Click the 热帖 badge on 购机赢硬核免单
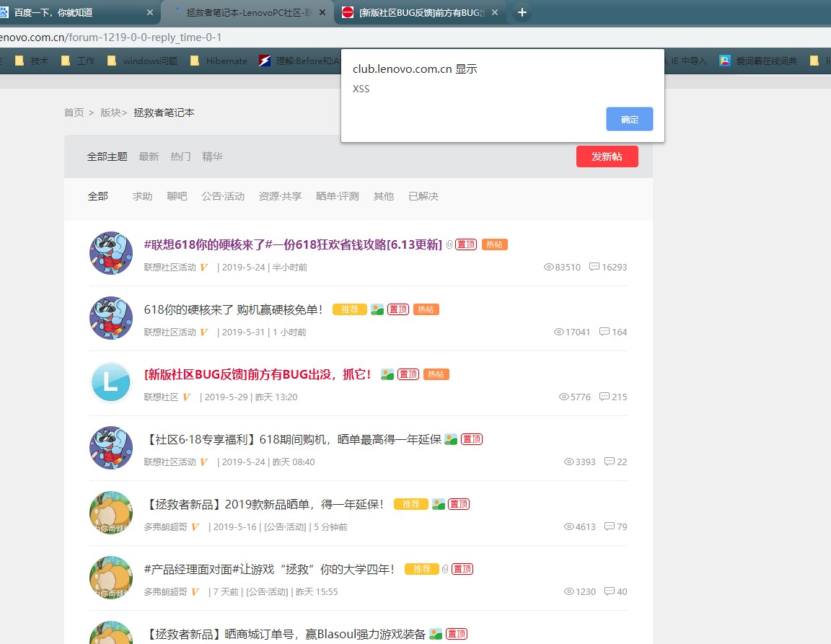831x644 pixels. [426, 309]
